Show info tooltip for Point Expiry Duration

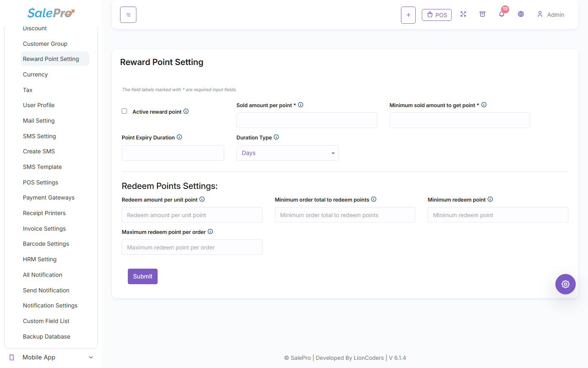pyautogui.click(x=179, y=137)
